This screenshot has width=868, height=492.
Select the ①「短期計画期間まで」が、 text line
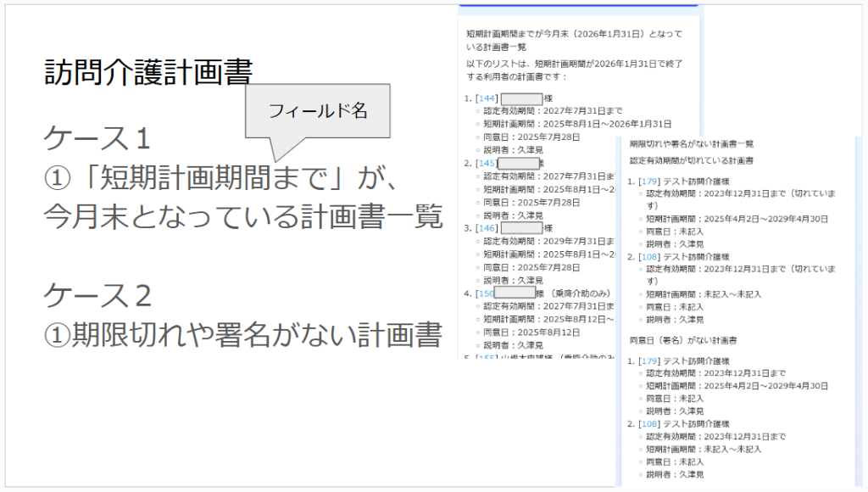[220, 178]
